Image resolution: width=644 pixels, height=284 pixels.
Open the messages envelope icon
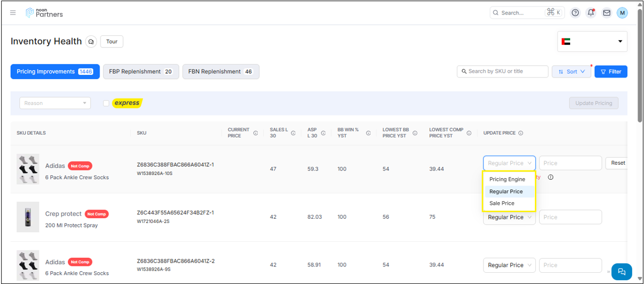[x=607, y=13]
